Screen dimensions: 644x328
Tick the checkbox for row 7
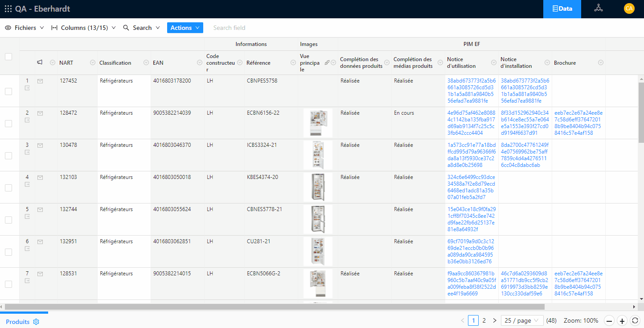(8, 283)
